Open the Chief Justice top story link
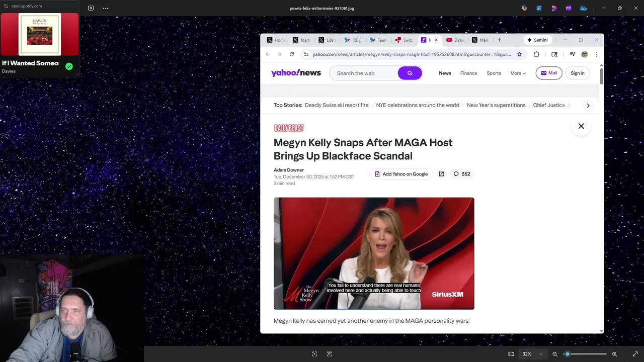 tap(552, 105)
